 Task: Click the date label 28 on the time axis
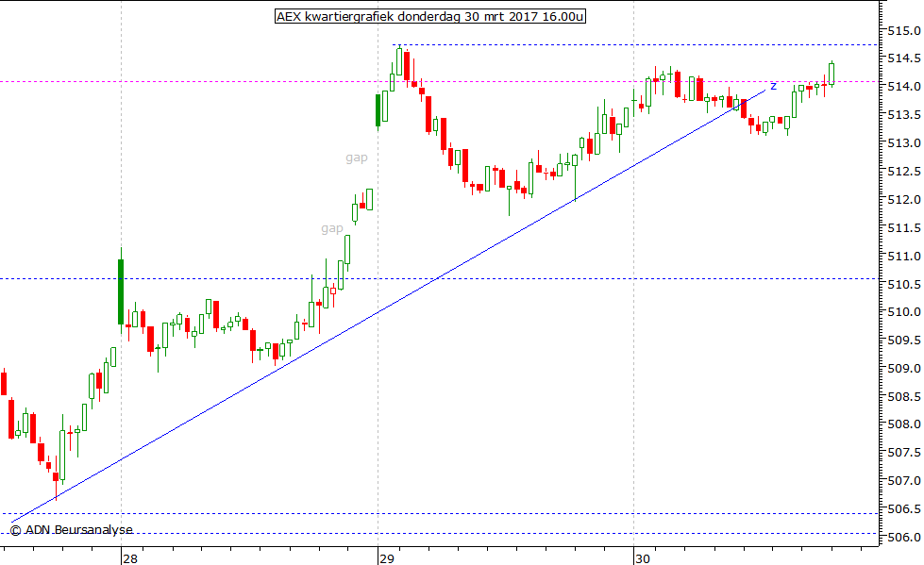coord(130,558)
